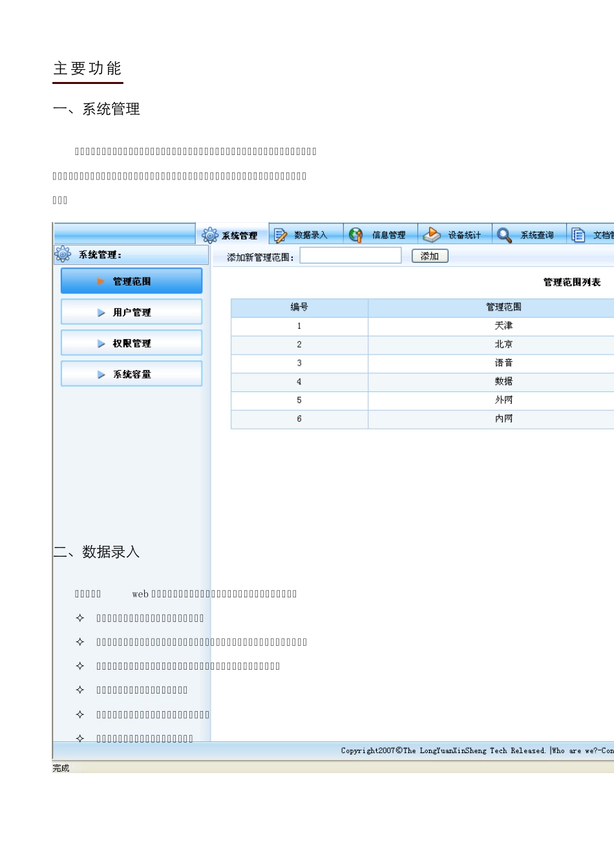This screenshot has height=868, width=614.
Task: Click the gear icon on 系统管理 tab
Action: [x=210, y=235]
